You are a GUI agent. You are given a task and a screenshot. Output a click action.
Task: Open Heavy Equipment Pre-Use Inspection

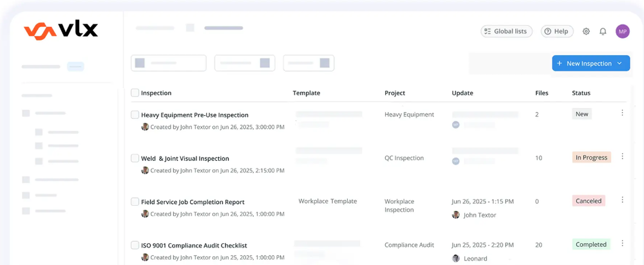194,115
